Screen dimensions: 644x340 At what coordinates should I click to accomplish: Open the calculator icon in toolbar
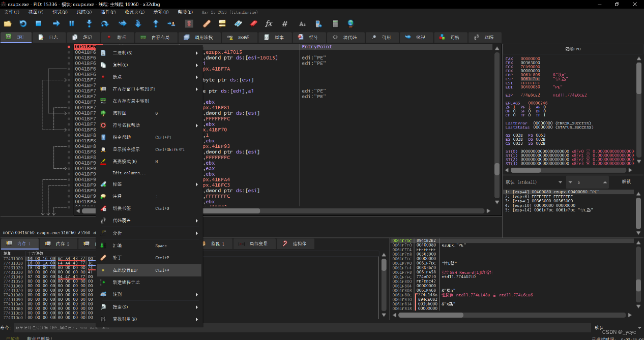point(335,23)
